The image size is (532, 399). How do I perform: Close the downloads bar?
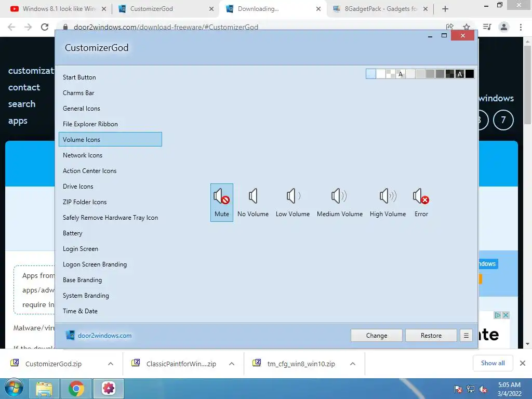(x=523, y=363)
